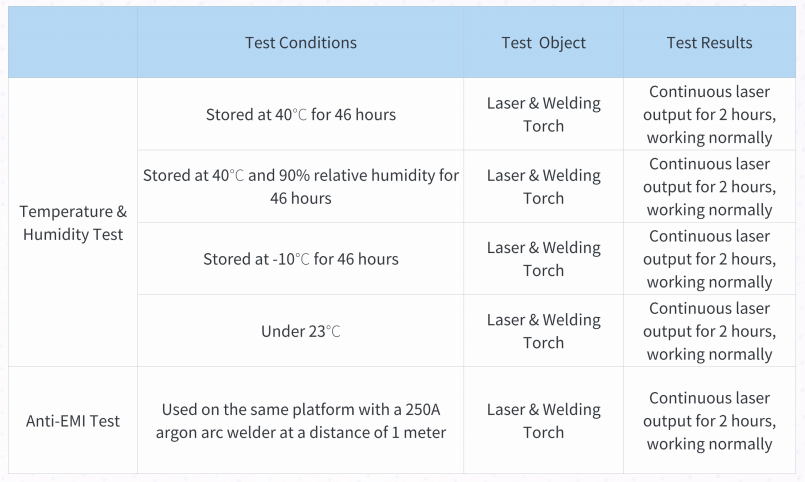Select the "Under 23°C" condition cell
Screen dimensions: 805x482
coord(300,331)
